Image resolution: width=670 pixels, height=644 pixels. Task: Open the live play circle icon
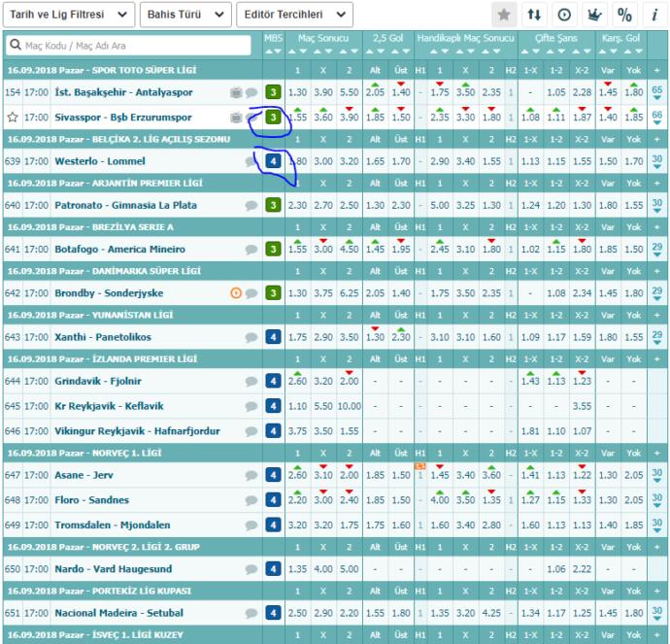coord(564,15)
